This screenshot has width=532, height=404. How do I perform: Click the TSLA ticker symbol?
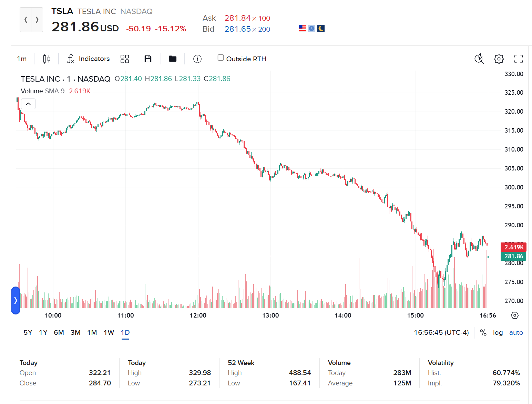62,11
